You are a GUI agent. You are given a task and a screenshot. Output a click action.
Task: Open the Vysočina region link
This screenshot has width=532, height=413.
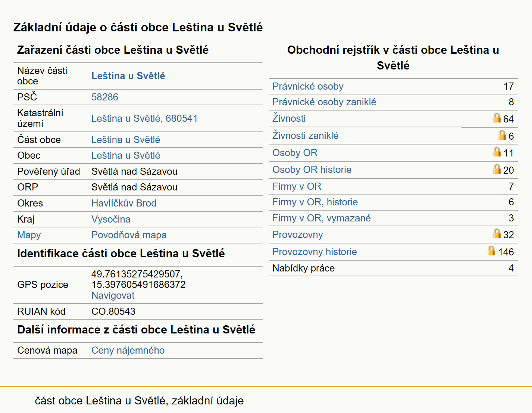[111, 219]
